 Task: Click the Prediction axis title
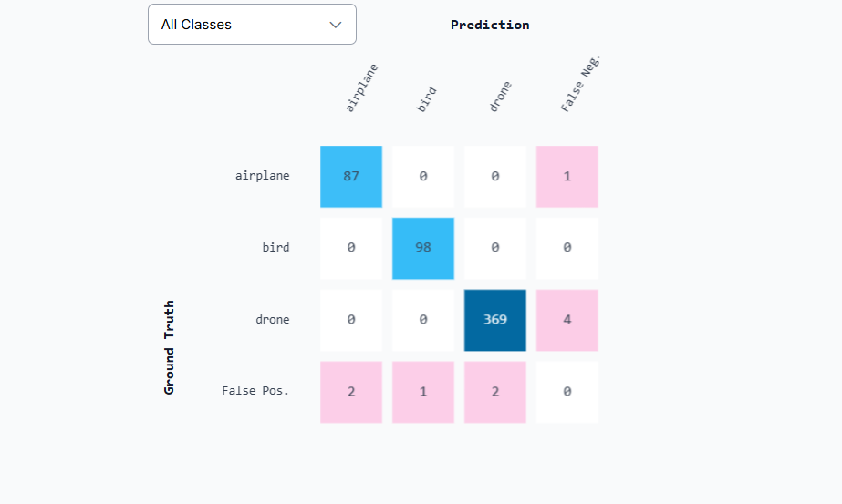pyautogui.click(x=490, y=25)
